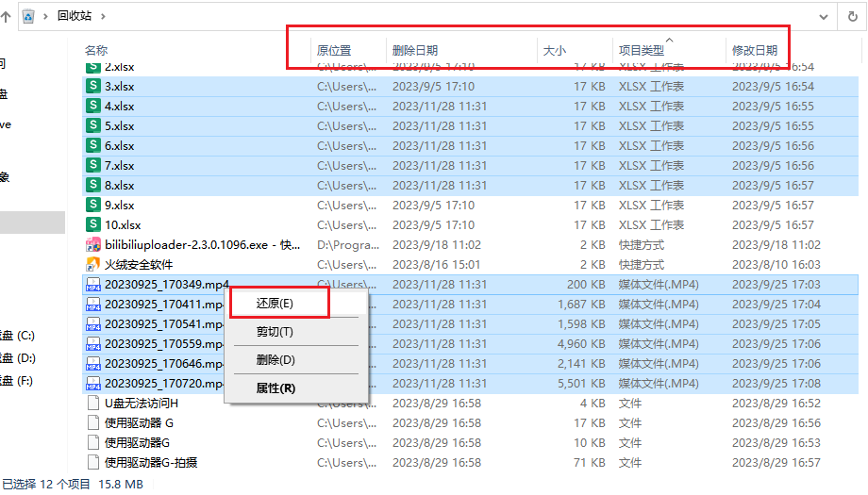Image resolution: width=868 pixels, height=495 pixels.
Task: Select the 火绒安全软件 file name
Action: 139,265
